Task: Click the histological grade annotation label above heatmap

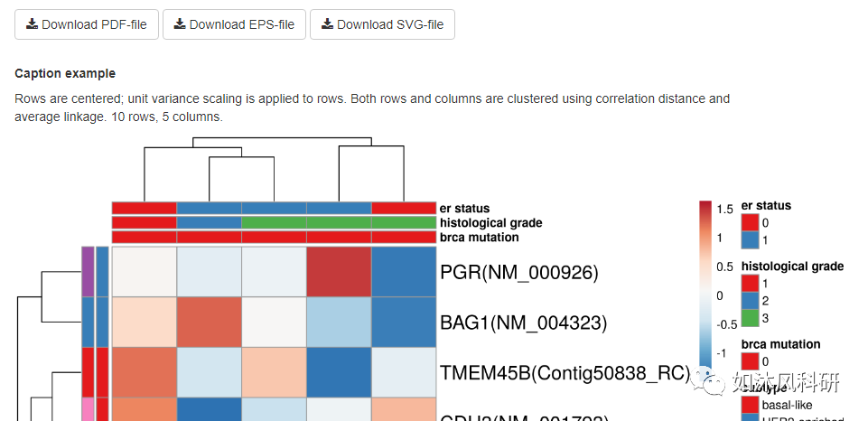Action: tap(490, 222)
